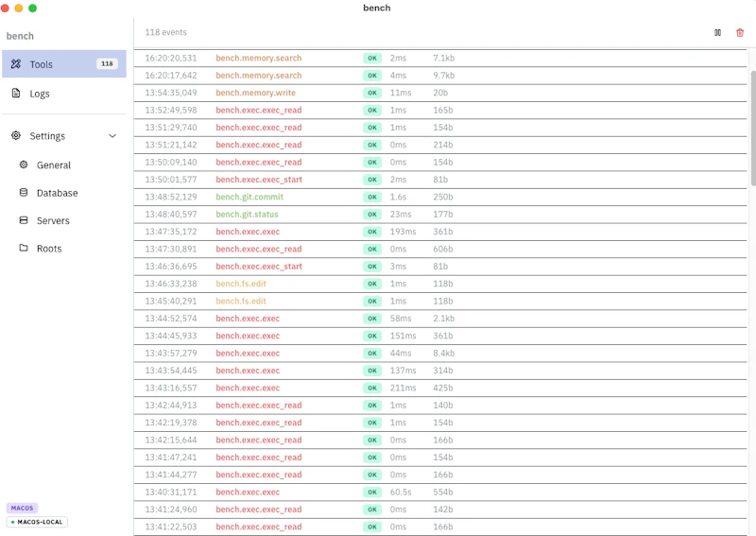Click the 118 events label
The width and height of the screenshot is (756, 536).
[165, 32]
